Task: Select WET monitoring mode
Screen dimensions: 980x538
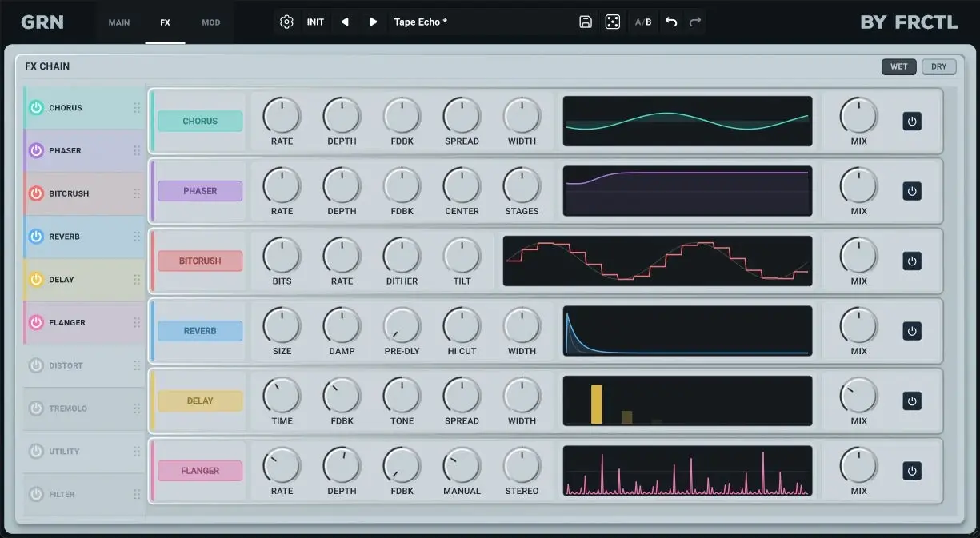Action: click(899, 66)
